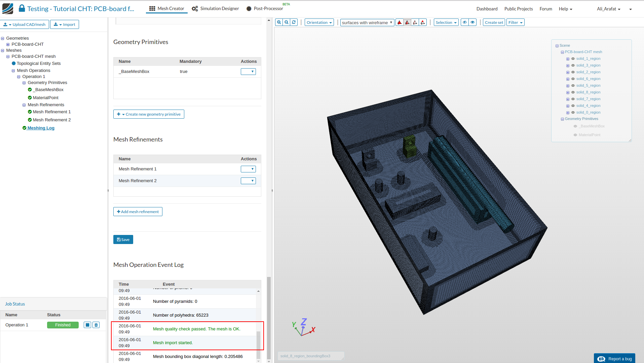Image resolution: width=644 pixels, height=363 pixels.
Task: Open the surfaces with wireframe render dropdown
Action: tap(367, 23)
